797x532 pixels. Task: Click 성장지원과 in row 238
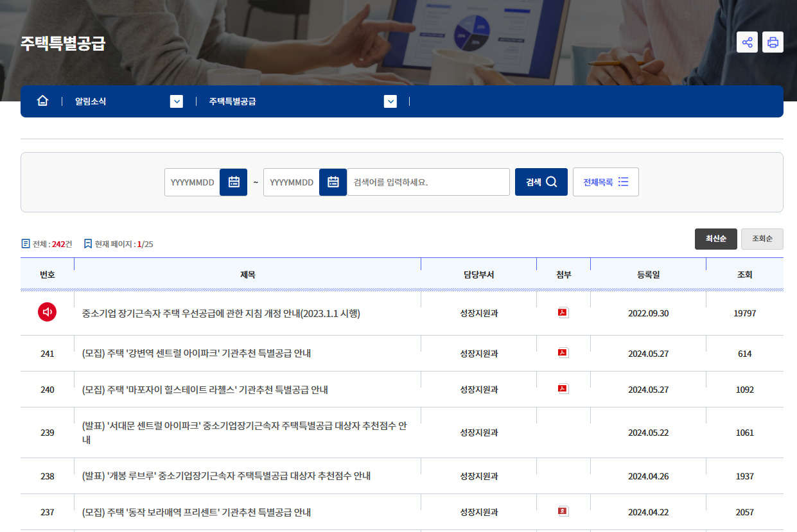point(478,476)
